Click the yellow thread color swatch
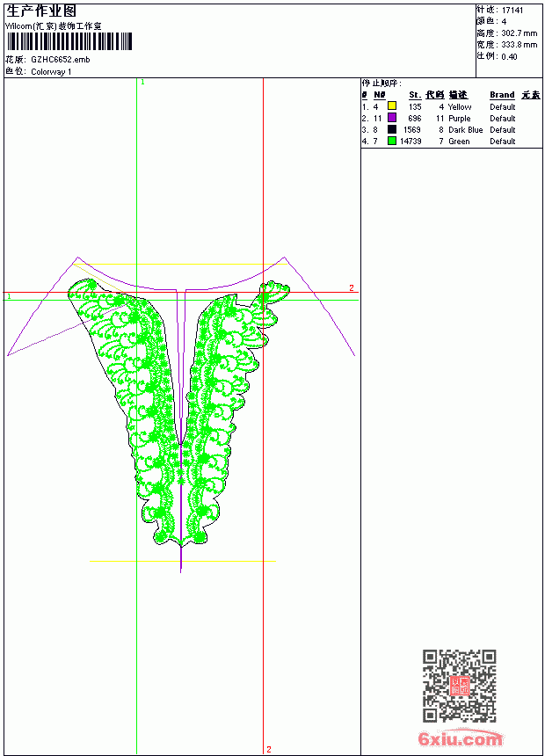This screenshot has height=756, width=545. click(x=392, y=105)
